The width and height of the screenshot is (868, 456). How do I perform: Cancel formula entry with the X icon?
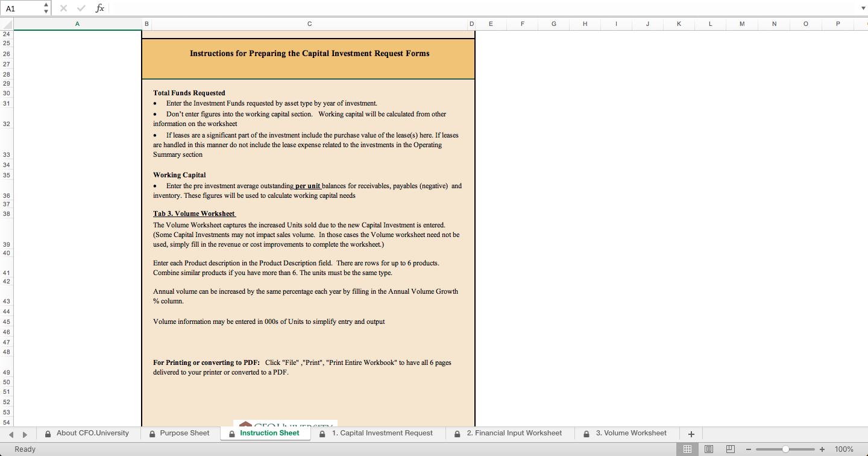tap(63, 8)
